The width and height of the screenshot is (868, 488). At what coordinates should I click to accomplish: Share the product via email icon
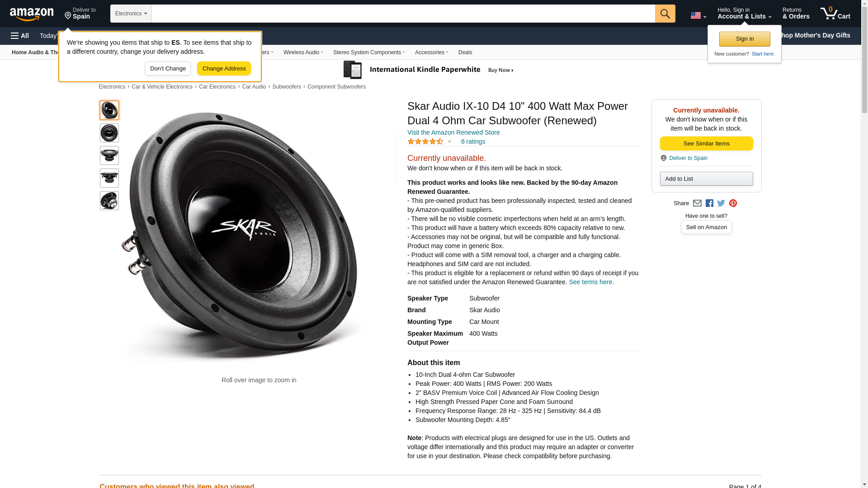click(x=697, y=203)
